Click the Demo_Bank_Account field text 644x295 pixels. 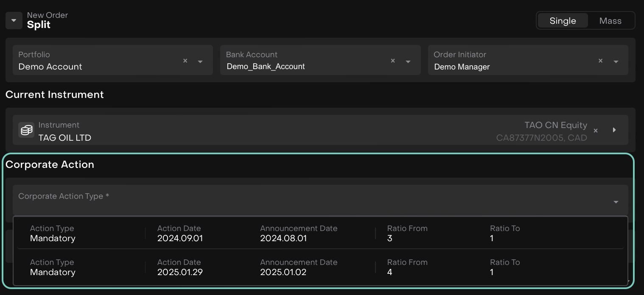(266, 67)
